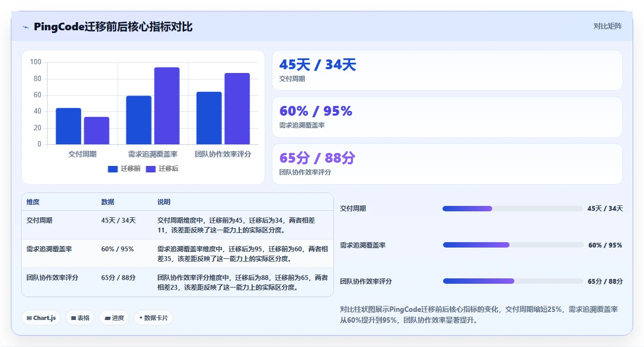Viewport: 644px width, 347px height.
Task: Select the PingCode迁移前后核心指标对比 heading
Action: (113, 26)
